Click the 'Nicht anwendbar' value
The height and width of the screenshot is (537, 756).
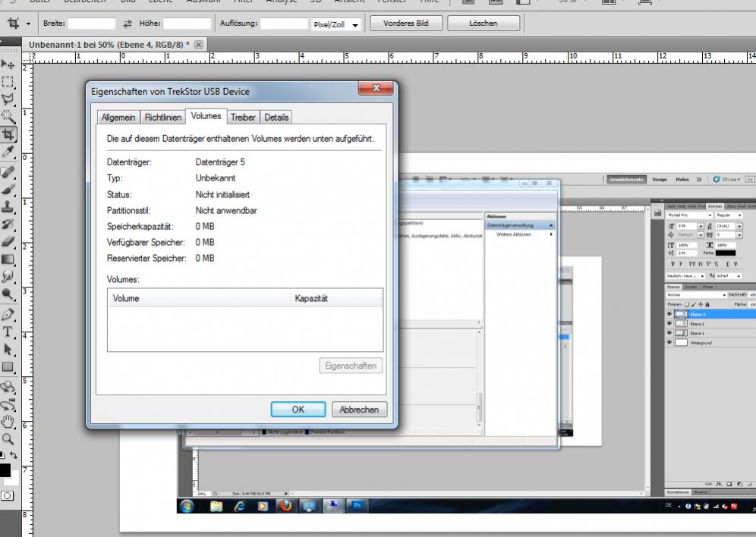click(x=226, y=210)
